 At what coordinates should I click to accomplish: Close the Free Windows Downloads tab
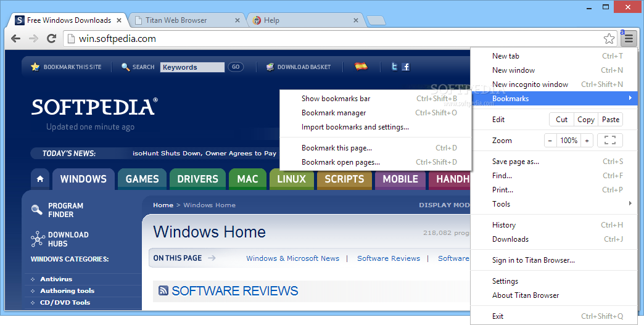pos(119,20)
